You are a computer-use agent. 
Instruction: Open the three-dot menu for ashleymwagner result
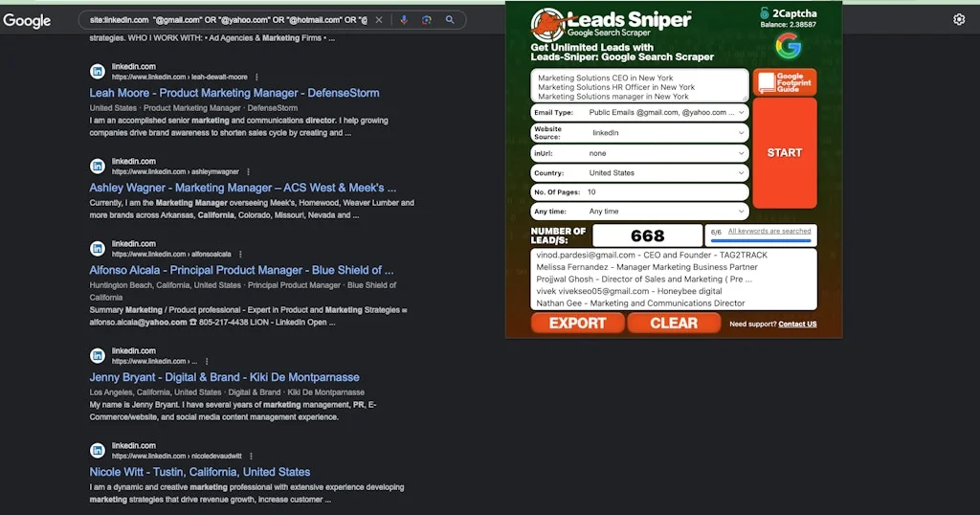pyautogui.click(x=248, y=172)
